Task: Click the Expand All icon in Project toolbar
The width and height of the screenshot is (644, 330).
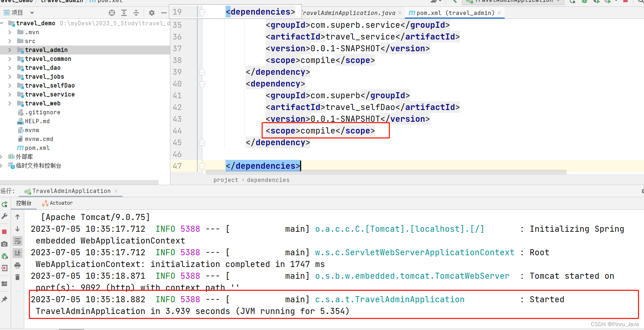Action: (124, 13)
